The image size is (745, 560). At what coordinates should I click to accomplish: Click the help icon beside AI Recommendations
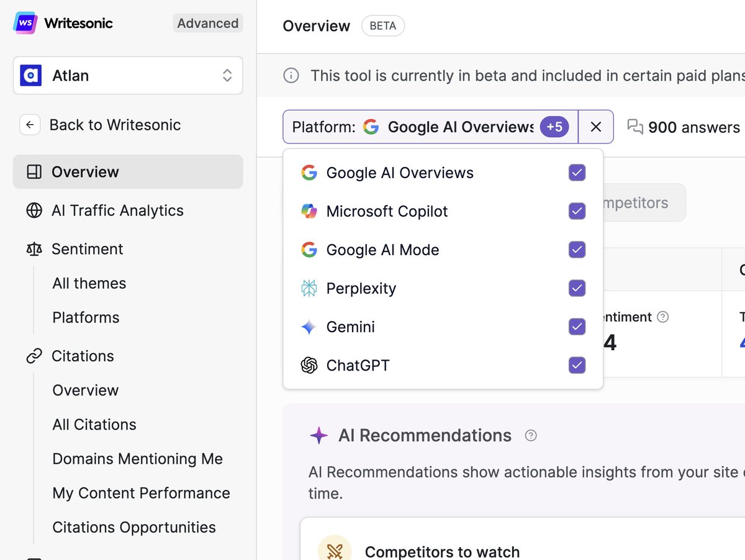[531, 436]
